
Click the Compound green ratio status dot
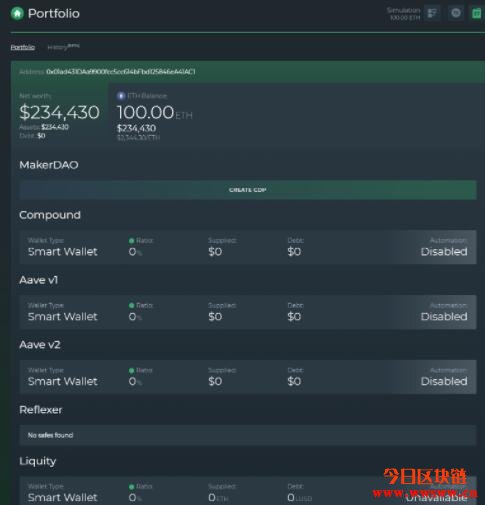tap(131, 241)
